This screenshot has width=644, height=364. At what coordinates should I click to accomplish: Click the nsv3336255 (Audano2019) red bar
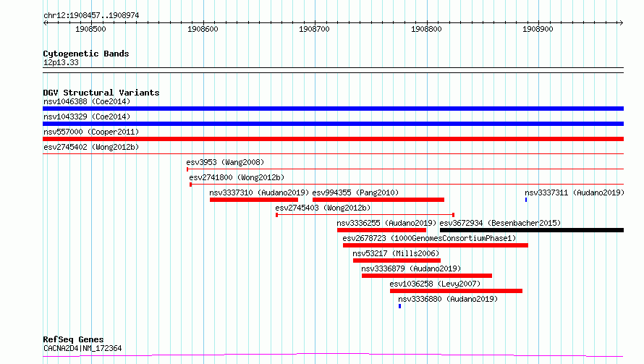click(381, 230)
